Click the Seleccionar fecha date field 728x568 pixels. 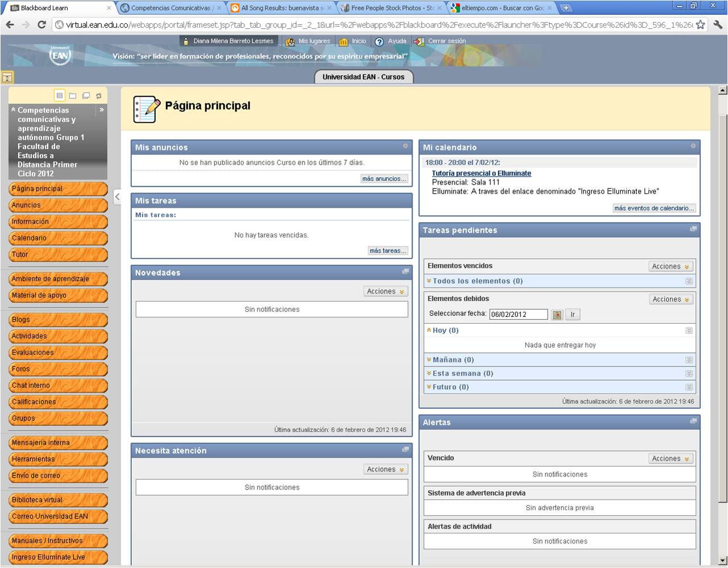point(518,315)
